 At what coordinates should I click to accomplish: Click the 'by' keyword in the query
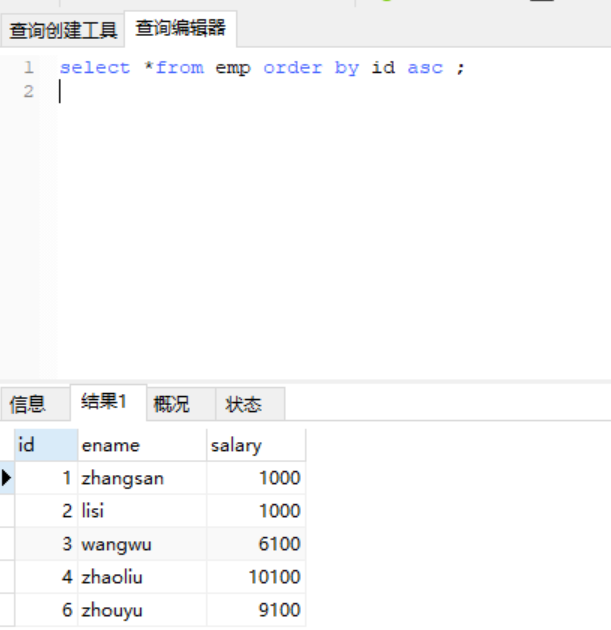347,68
